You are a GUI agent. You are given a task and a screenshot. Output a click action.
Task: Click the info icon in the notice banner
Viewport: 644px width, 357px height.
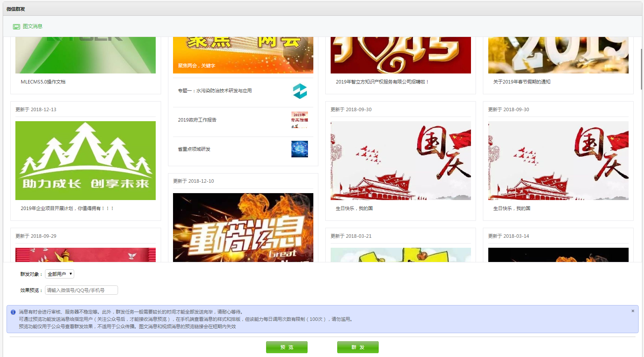tap(13, 312)
